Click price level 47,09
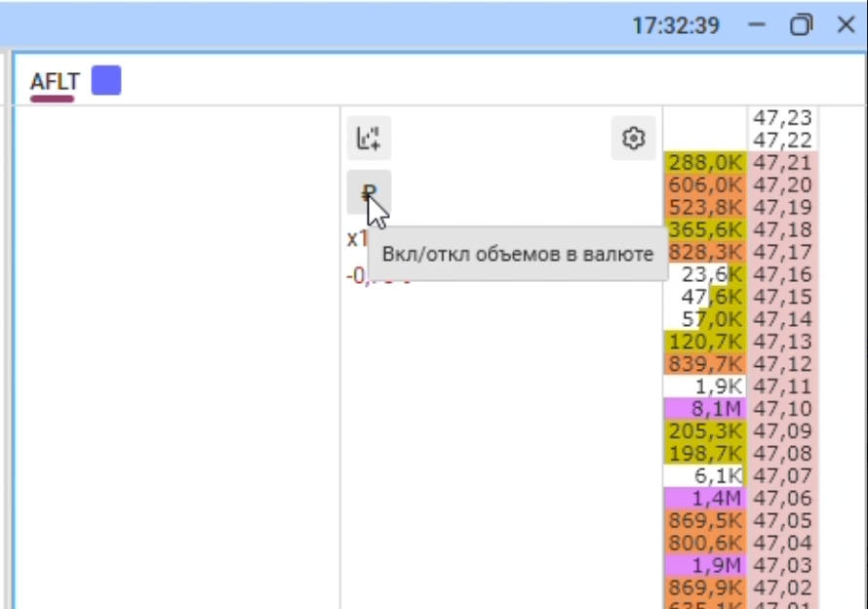 click(782, 431)
